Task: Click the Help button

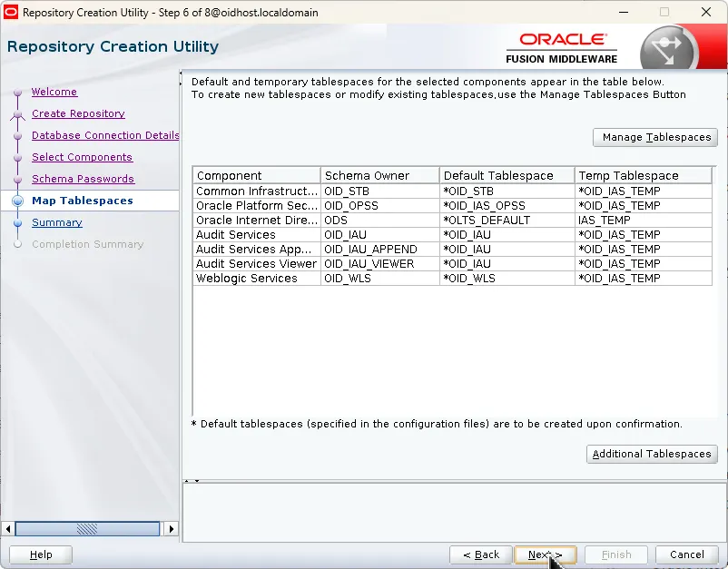Action: pos(41,554)
